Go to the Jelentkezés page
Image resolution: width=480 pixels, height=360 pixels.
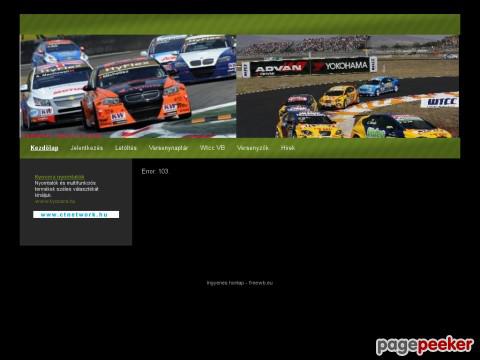[87, 148]
